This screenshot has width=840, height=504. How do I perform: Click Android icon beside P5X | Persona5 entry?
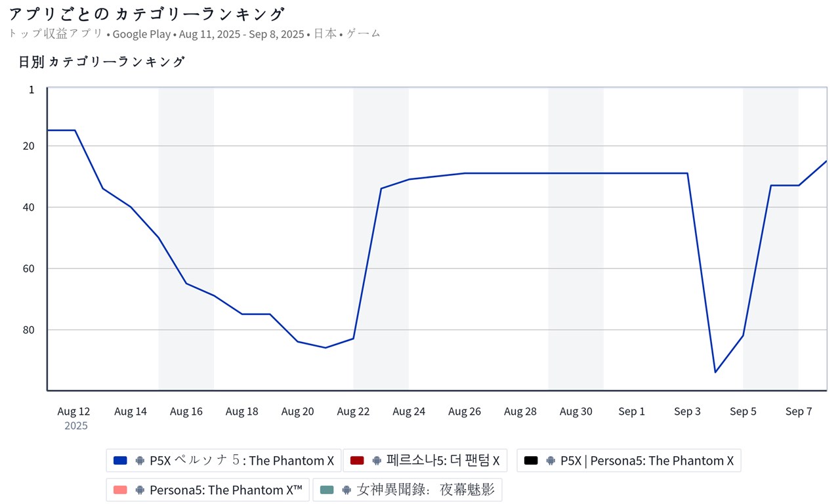pos(551,461)
